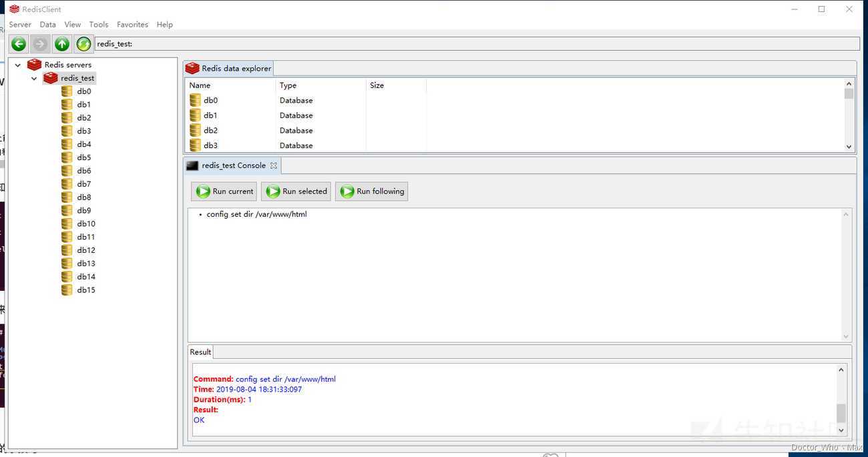This screenshot has height=457, width=868.
Task: Click the Run current button
Action: pos(224,191)
